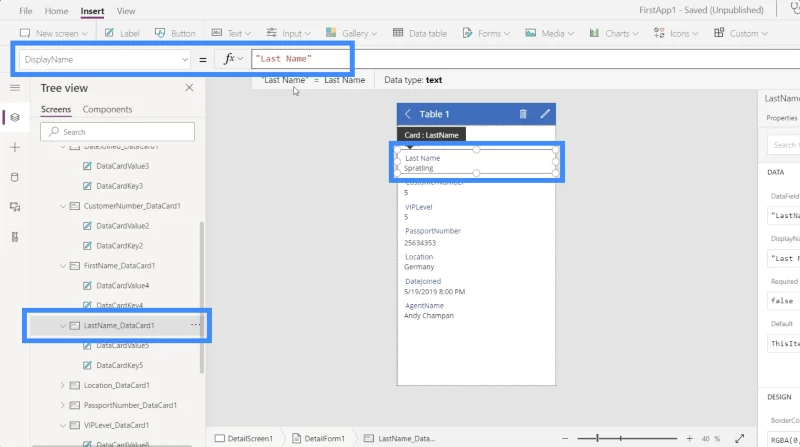Click New screen in the ribbon
The width and height of the screenshot is (800, 447).
click(54, 33)
